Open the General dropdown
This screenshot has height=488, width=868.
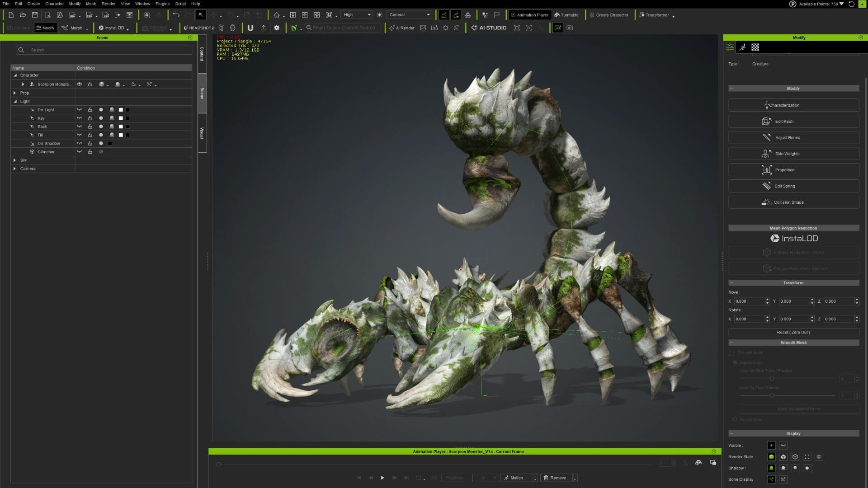410,15
